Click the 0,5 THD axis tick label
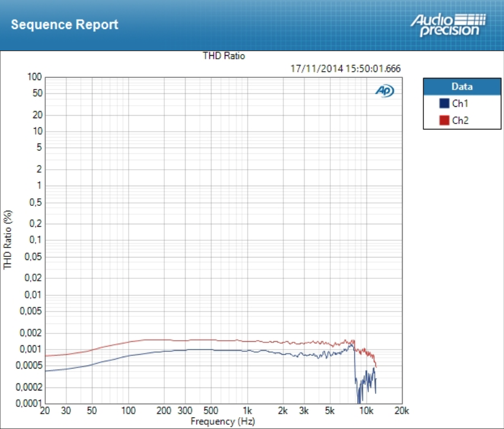Image resolution: width=504 pixels, height=429 pixels. (36, 202)
